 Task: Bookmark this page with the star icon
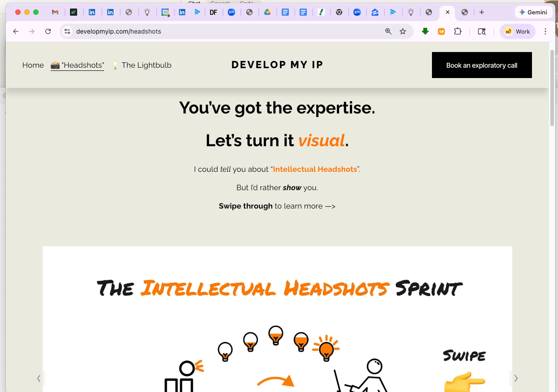coord(403,31)
